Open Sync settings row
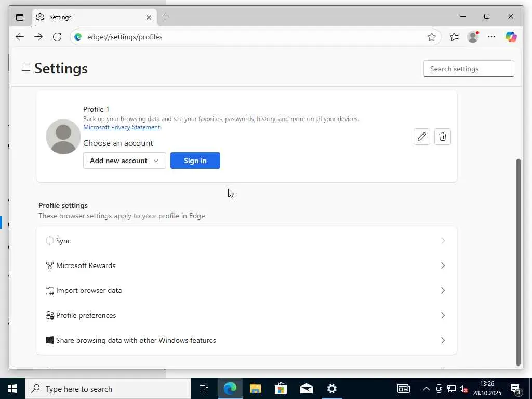Viewport: 532px width, 399px height. [247, 241]
